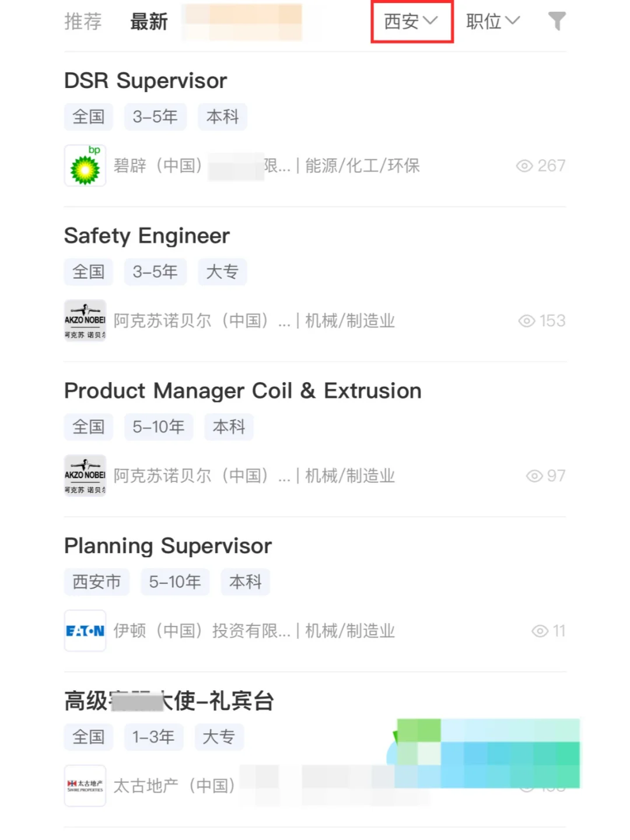This screenshot has height=840, width=630.
Task: Open Product Manager Coil & Extrusion listing
Action: tap(243, 391)
